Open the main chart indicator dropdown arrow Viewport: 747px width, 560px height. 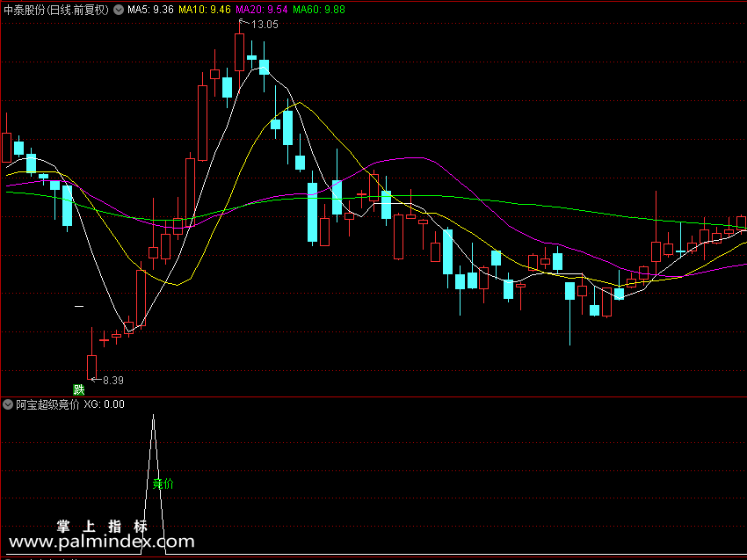tap(119, 10)
